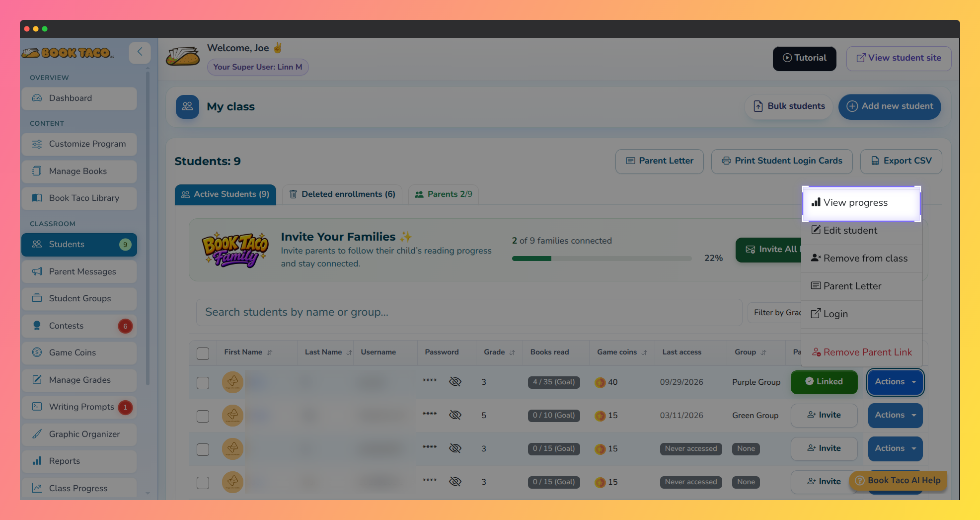980x520 pixels.
Task: Click Export CSV button
Action: [x=901, y=161]
